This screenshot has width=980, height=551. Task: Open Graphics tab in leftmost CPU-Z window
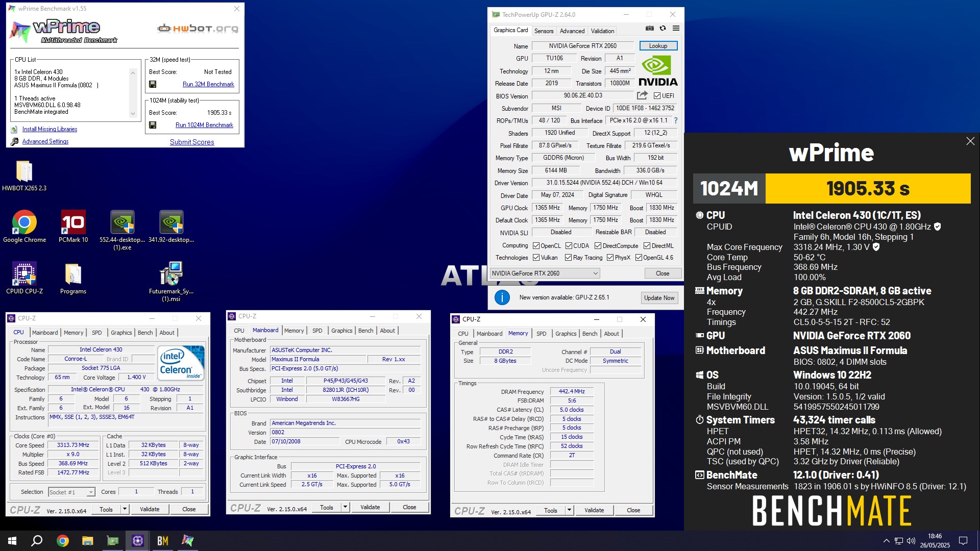pyautogui.click(x=121, y=333)
